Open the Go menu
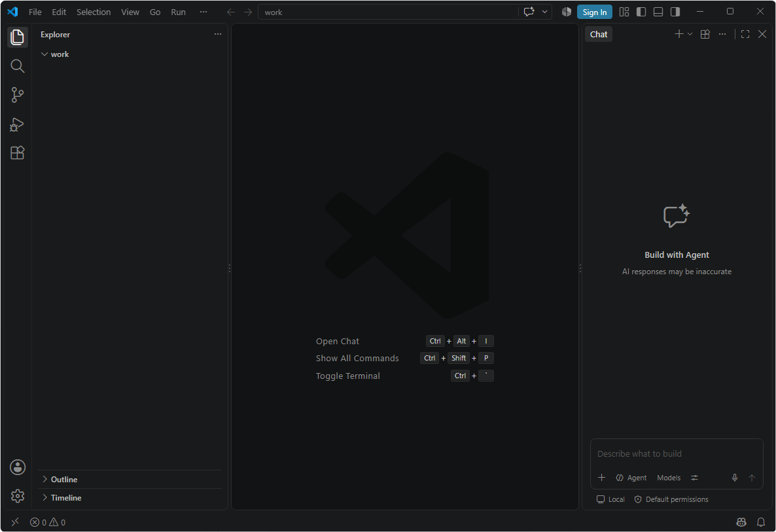The image size is (776, 532). point(155,12)
